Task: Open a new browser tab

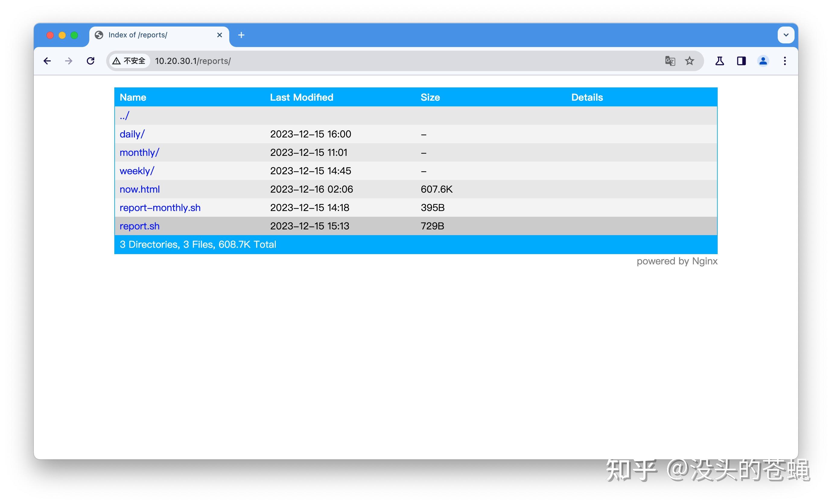Action: point(241,35)
